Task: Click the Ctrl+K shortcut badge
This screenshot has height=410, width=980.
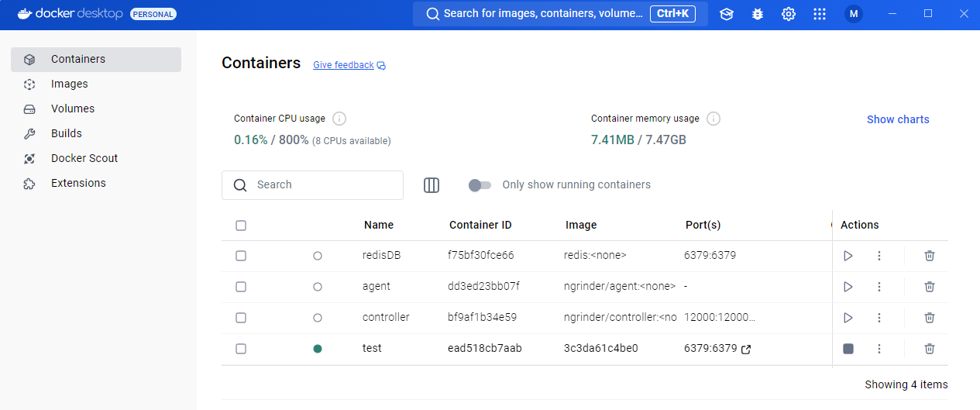Action: point(672,14)
